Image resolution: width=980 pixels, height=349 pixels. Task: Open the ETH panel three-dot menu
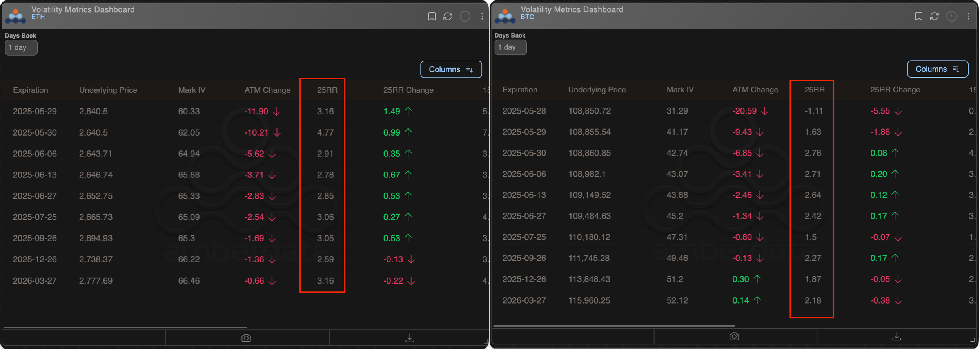pos(482,16)
